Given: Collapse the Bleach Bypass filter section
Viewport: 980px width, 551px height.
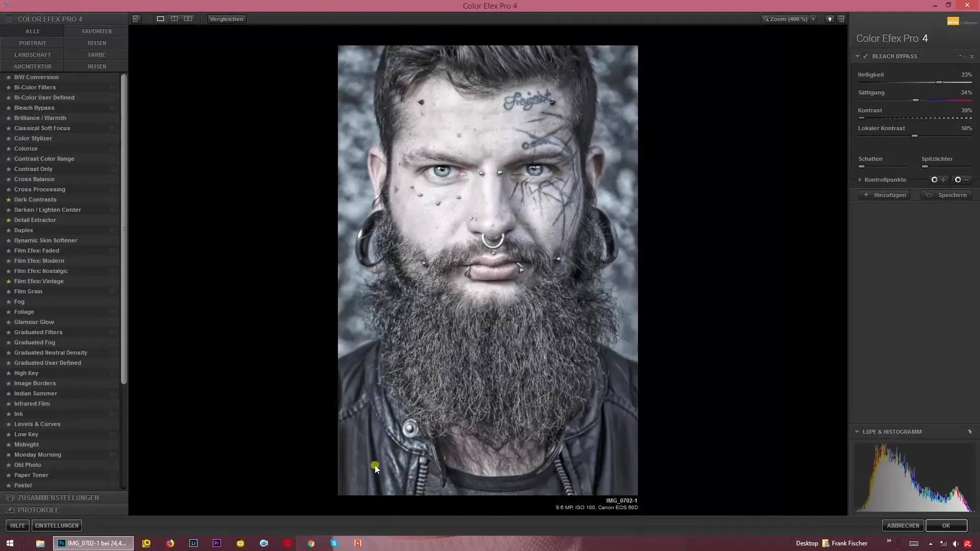Looking at the screenshot, I should click(x=857, y=56).
